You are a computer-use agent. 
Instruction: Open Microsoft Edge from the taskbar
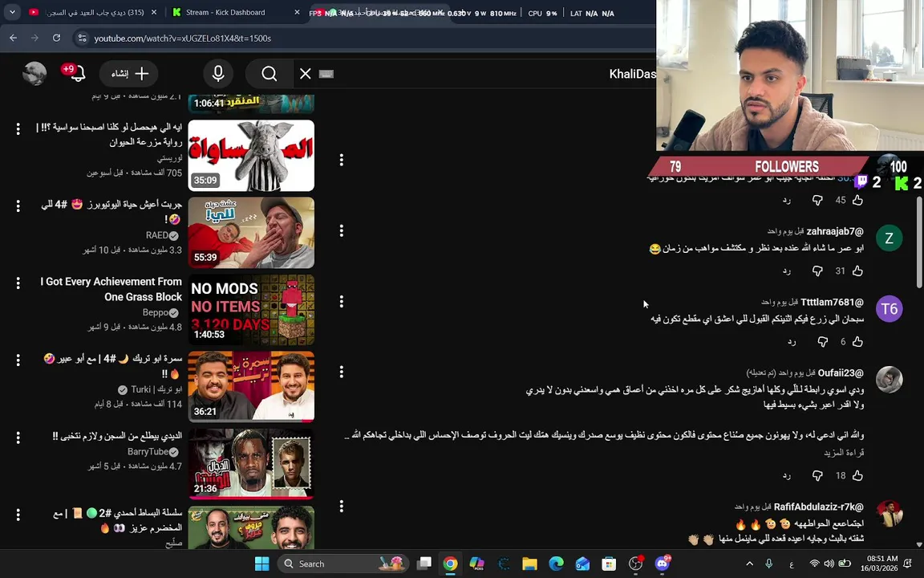tap(556, 564)
